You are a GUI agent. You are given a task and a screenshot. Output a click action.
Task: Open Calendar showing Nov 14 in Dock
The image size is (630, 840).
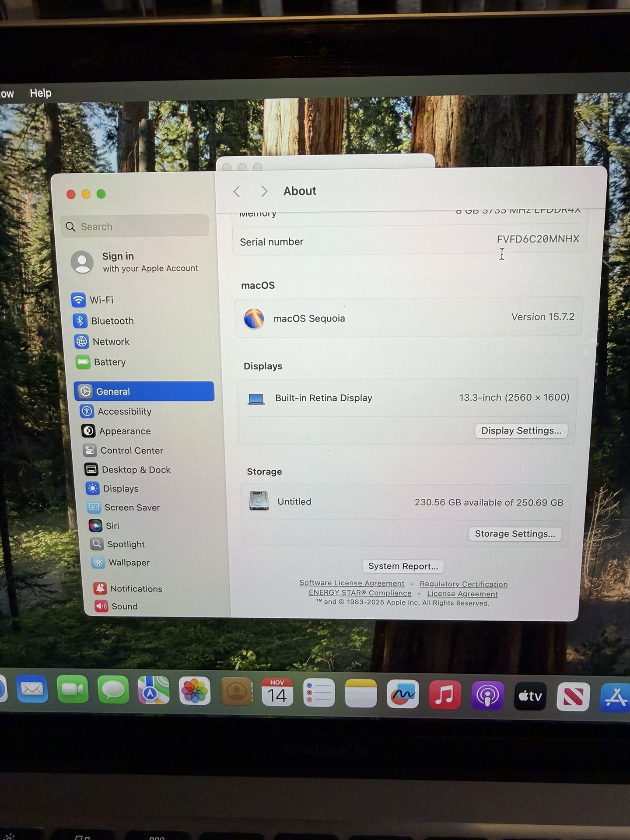pyautogui.click(x=277, y=693)
